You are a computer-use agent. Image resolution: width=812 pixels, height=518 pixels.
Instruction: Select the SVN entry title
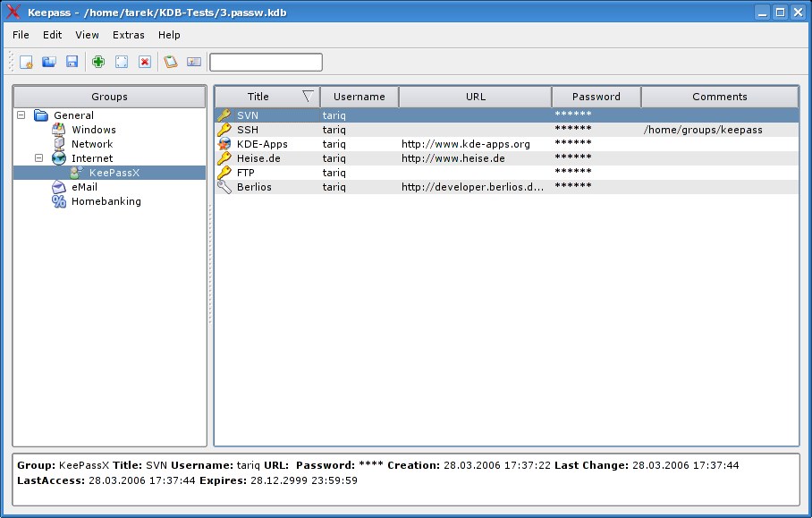[248, 115]
